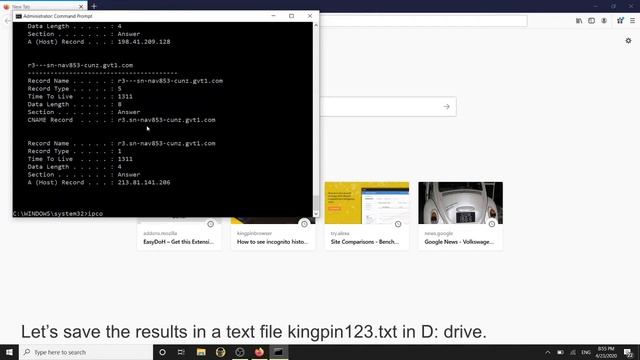Click history icon on Google News tile
The width and height of the screenshot is (640, 360).
492,224
